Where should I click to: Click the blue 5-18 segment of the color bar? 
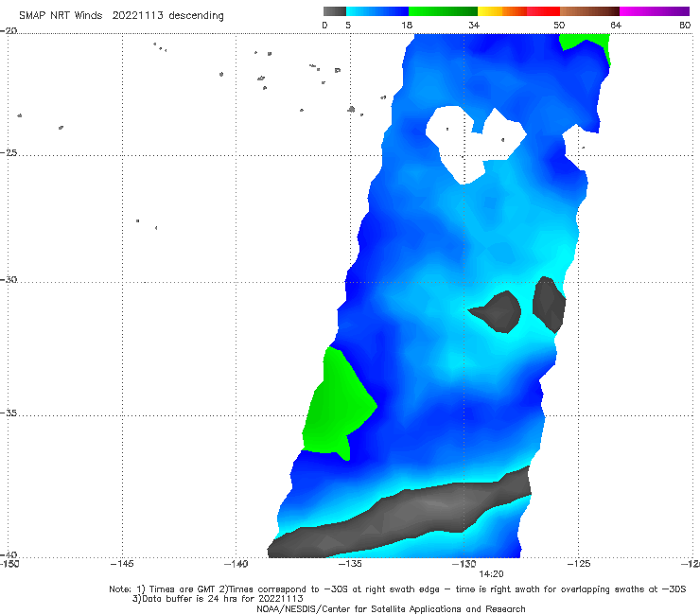tap(377, 11)
